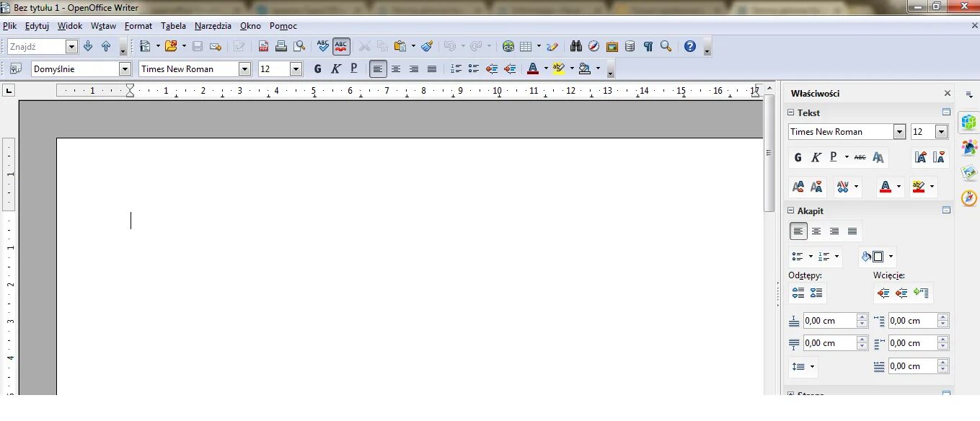Screen dimensions: 980x421
Task: Switch to hanging indent in sidebar
Action: (921, 293)
